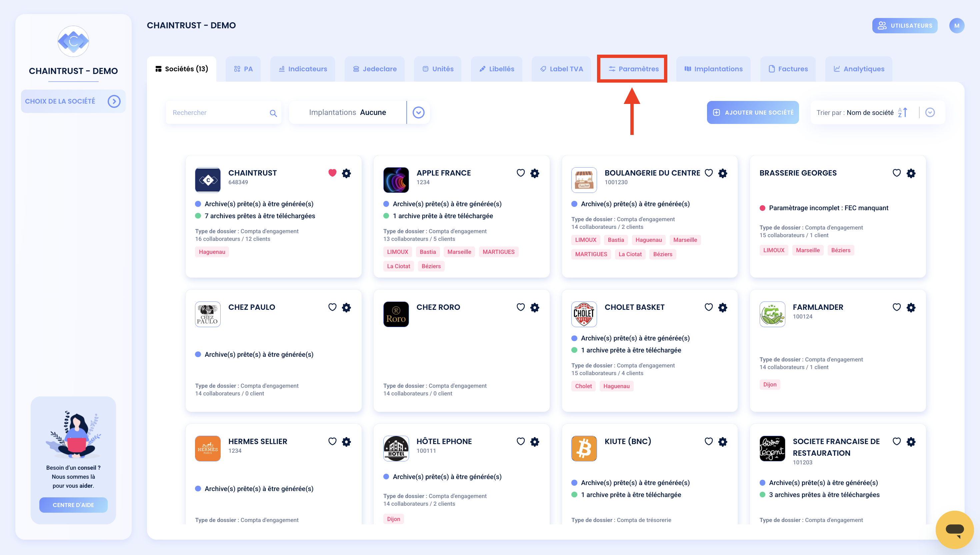This screenshot has width=980, height=555.
Task: Favorite CHEZ PAULO with heart
Action: [332, 307]
